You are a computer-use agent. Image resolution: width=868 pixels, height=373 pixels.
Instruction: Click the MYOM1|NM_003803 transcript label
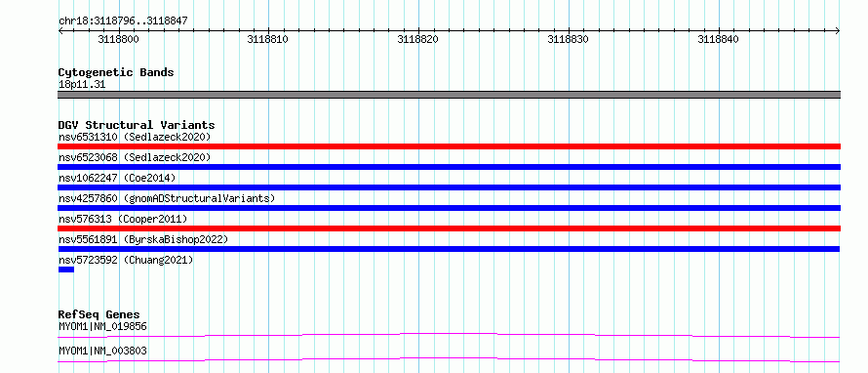102,351
